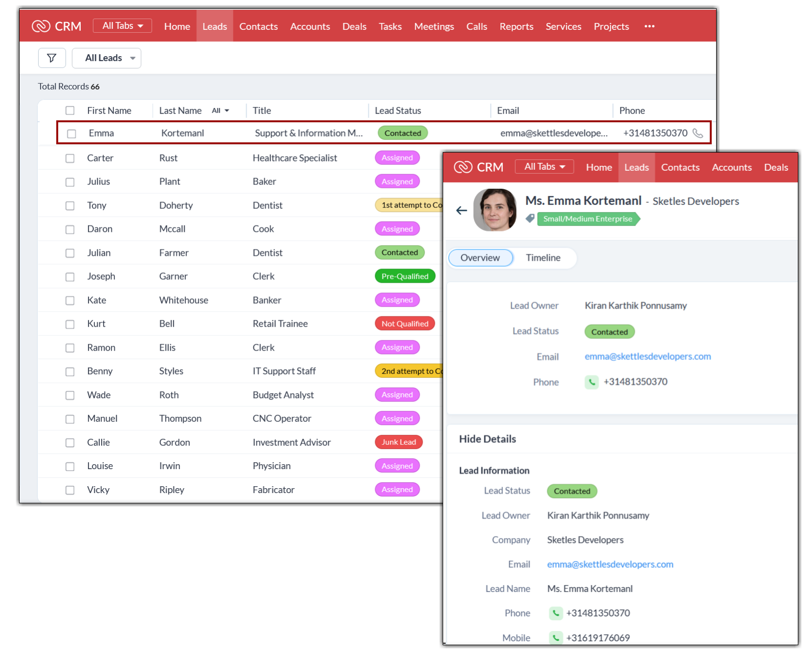This screenshot has height=653, width=812.
Task: Click green phone icon next to Mobile number
Action: click(556, 638)
